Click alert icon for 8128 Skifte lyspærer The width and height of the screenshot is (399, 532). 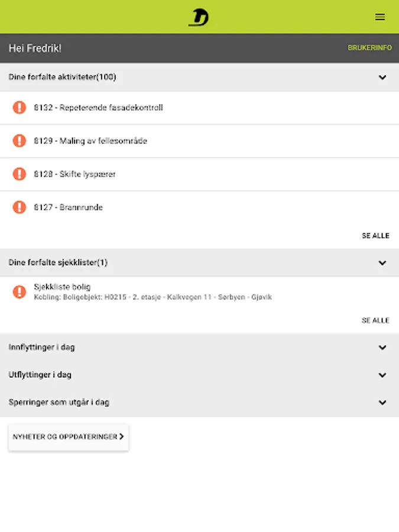[20, 174]
